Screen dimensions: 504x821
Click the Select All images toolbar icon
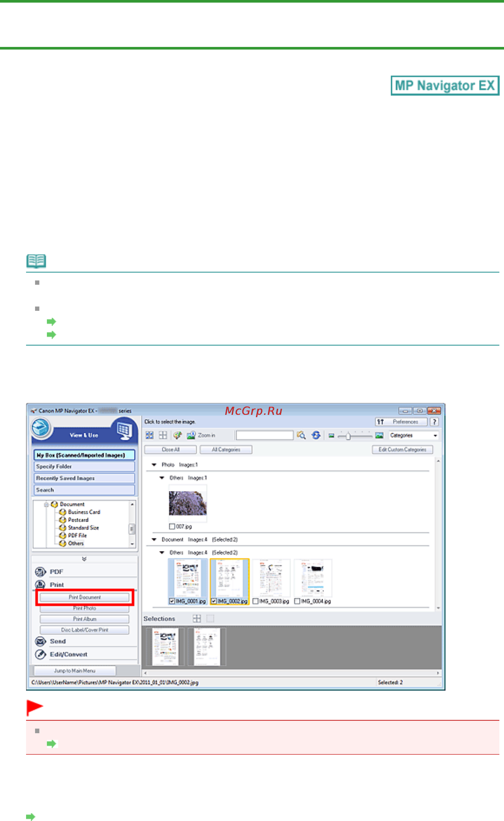tap(150, 435)
